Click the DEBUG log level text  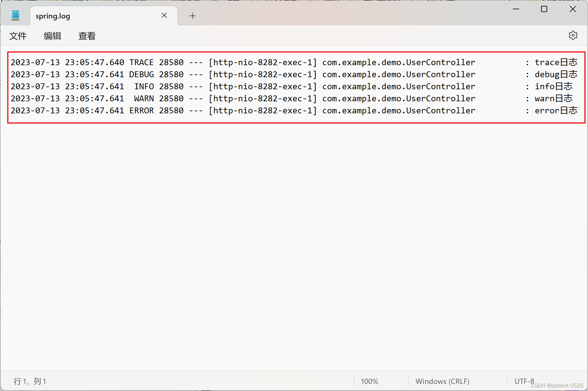pos(141,74)
